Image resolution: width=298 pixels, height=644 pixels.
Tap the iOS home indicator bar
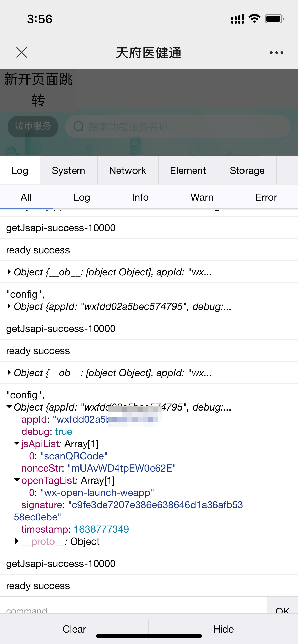[x=149, y=636]
